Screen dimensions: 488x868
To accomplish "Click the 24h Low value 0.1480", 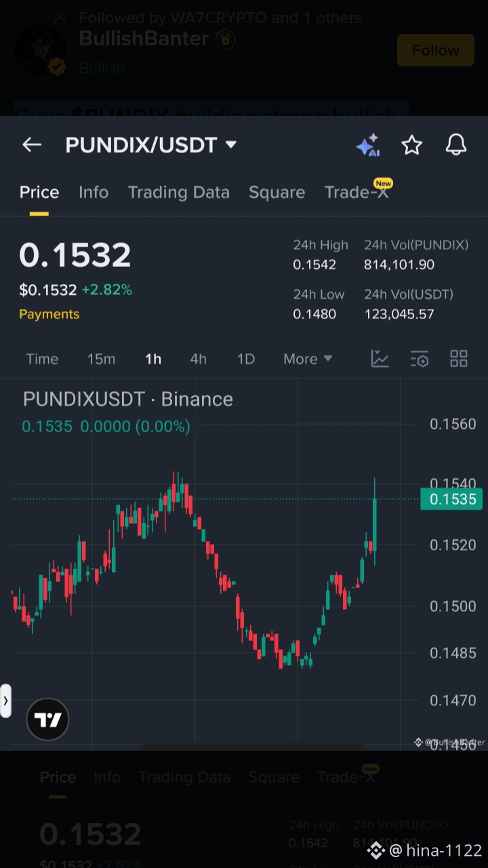I will (314, 314).
